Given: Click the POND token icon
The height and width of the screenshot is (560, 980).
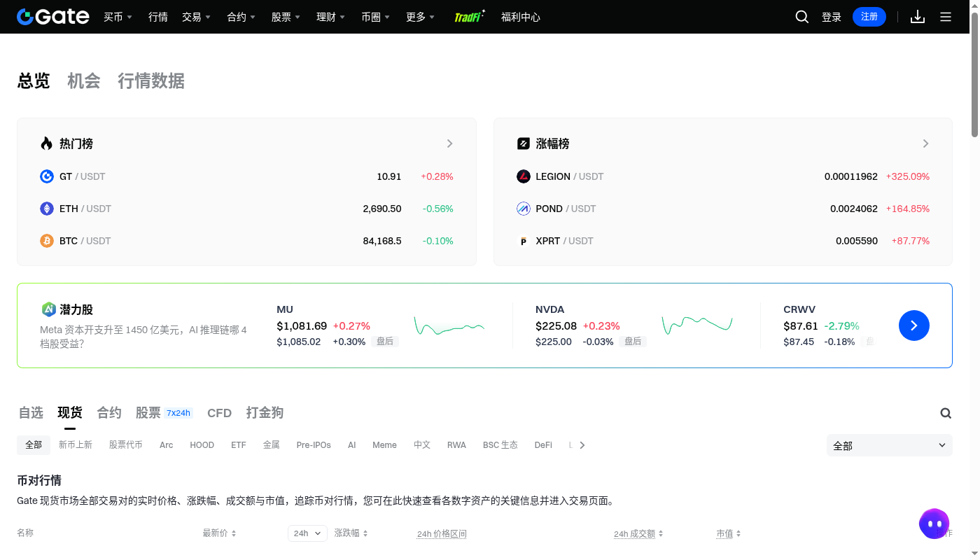Looking at the screenshot, I should coord(524,209).
